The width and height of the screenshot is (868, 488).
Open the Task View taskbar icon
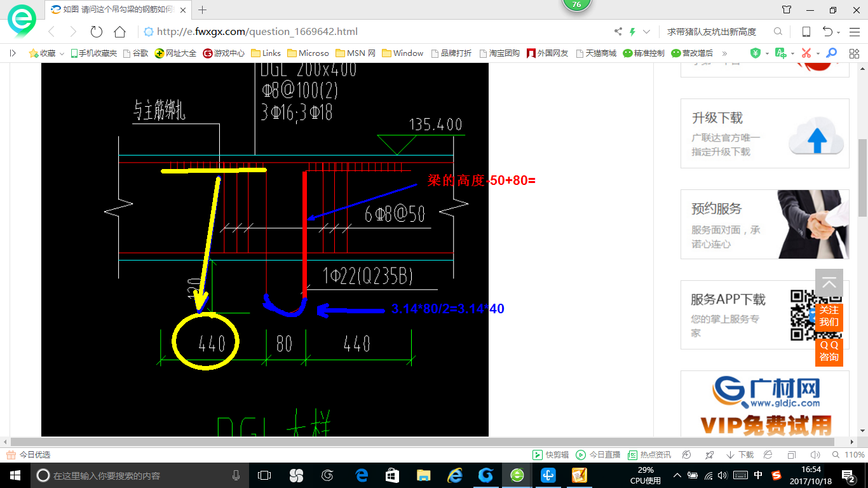tap(264, 475)
